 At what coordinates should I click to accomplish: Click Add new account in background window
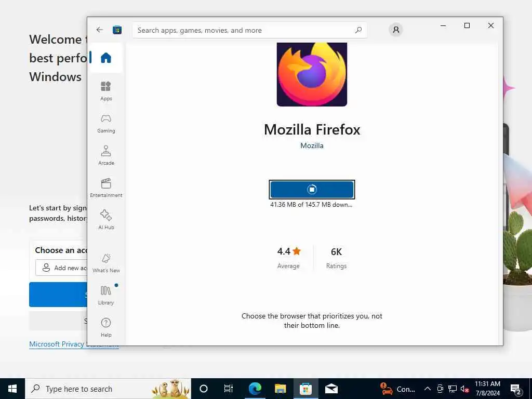[61, 268]
